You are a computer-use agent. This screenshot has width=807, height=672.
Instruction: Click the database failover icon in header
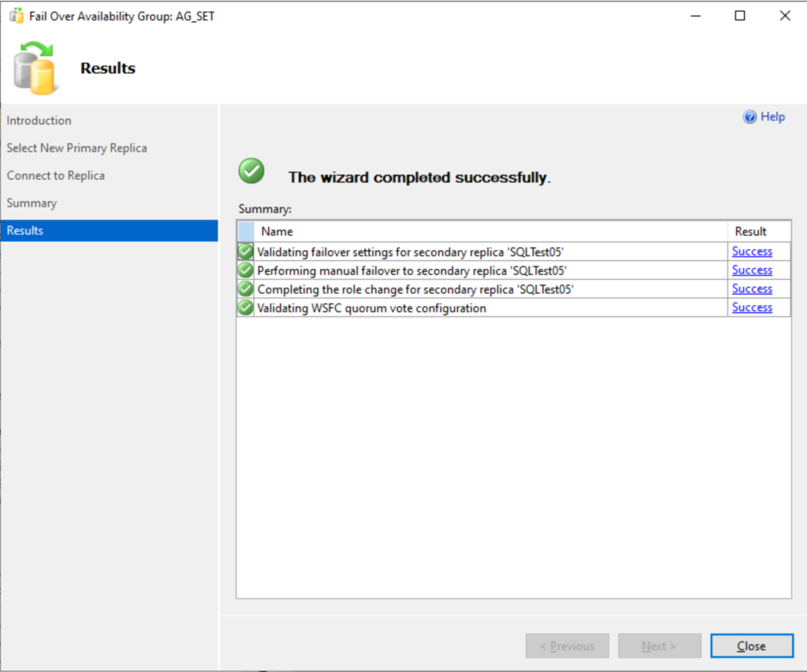(x=35, y=69)
